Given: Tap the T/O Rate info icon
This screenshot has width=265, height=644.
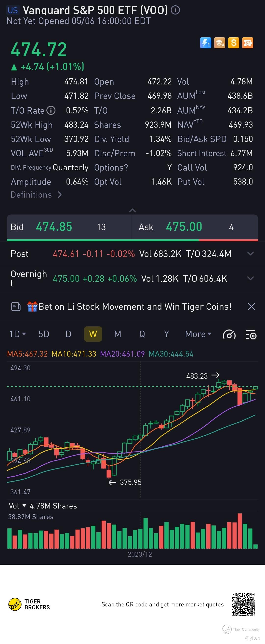Looking at the screenshot, I should pyautogui.click(x=51, y=110).
